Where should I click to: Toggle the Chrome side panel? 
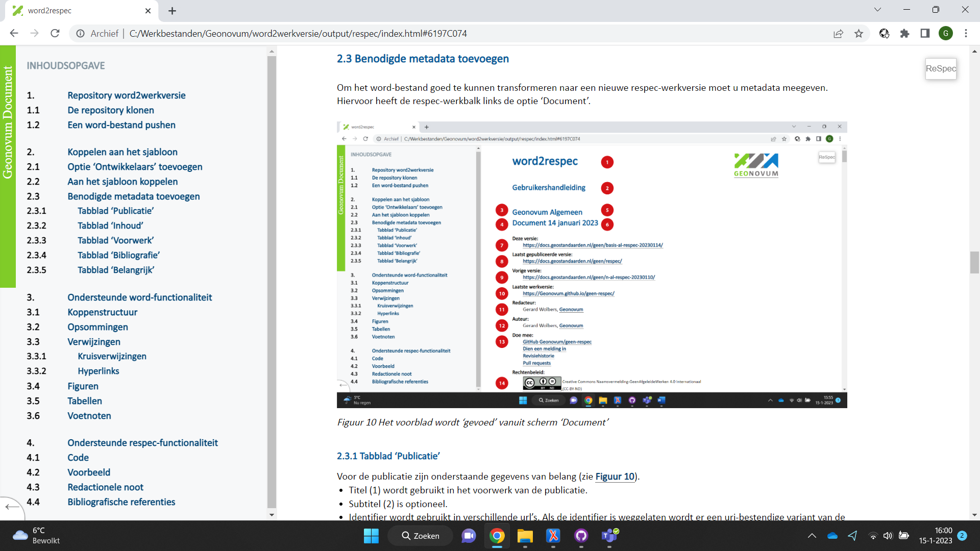[925, 34]
